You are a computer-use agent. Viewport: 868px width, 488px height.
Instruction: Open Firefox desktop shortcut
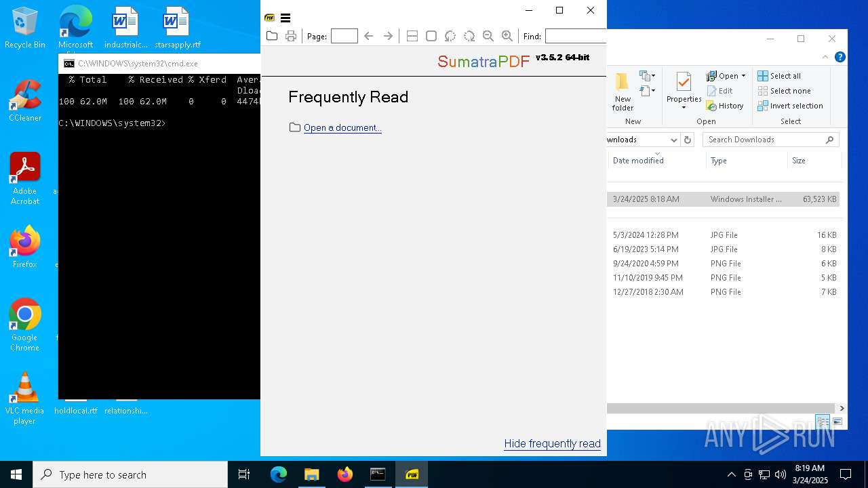click(x=24, y=247)
